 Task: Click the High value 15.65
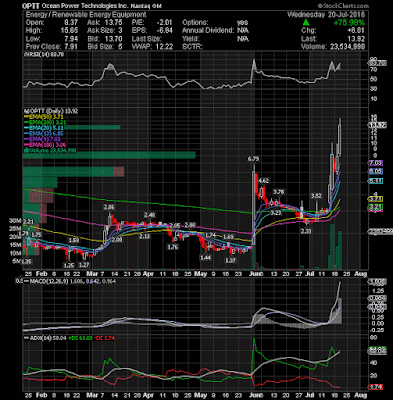click(x=69, y=30)
